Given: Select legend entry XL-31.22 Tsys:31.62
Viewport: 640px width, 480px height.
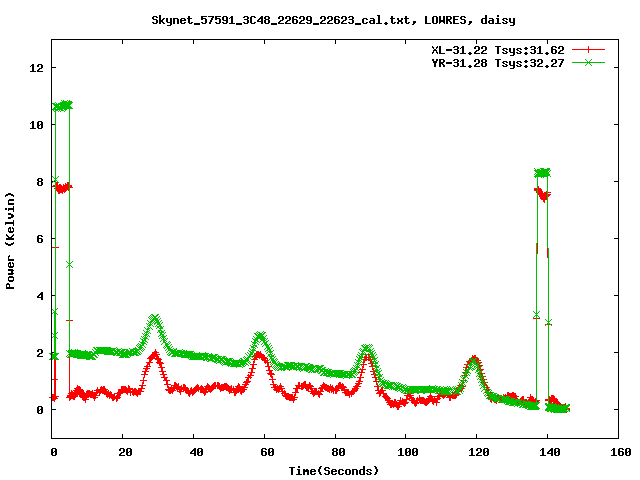Looking at the screenshot, I should 498,50.
